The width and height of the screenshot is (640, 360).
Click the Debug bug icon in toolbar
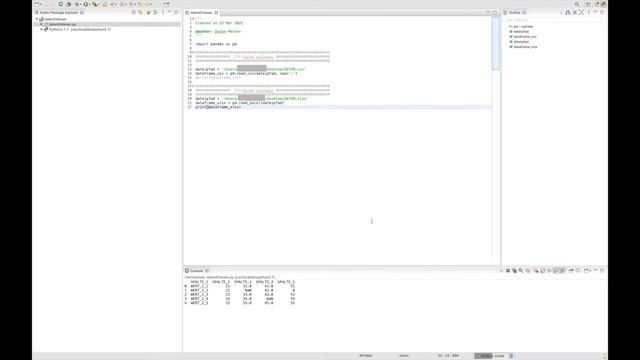[77, 4]
